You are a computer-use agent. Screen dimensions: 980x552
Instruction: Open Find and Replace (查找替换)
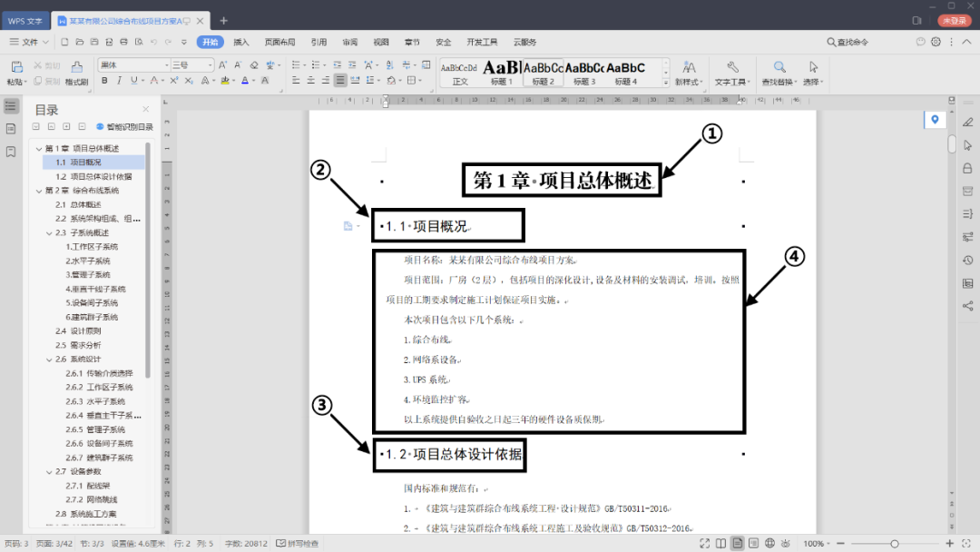coord(779,73)
